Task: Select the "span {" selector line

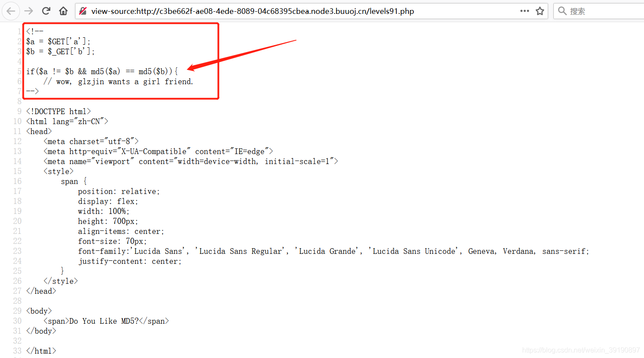Action: point(74,181)
